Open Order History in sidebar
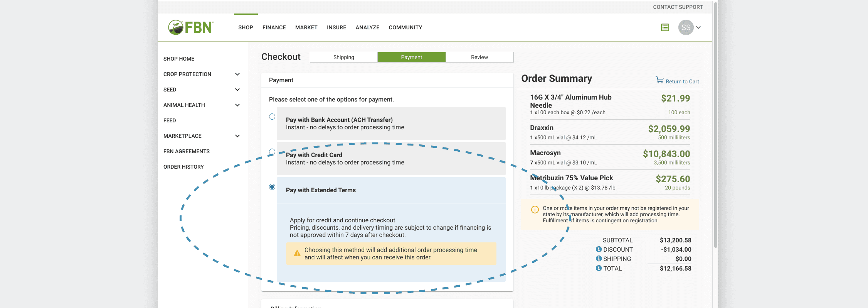Screen dimensions: 868x308 pyautogui.click(x=183, y=167)
